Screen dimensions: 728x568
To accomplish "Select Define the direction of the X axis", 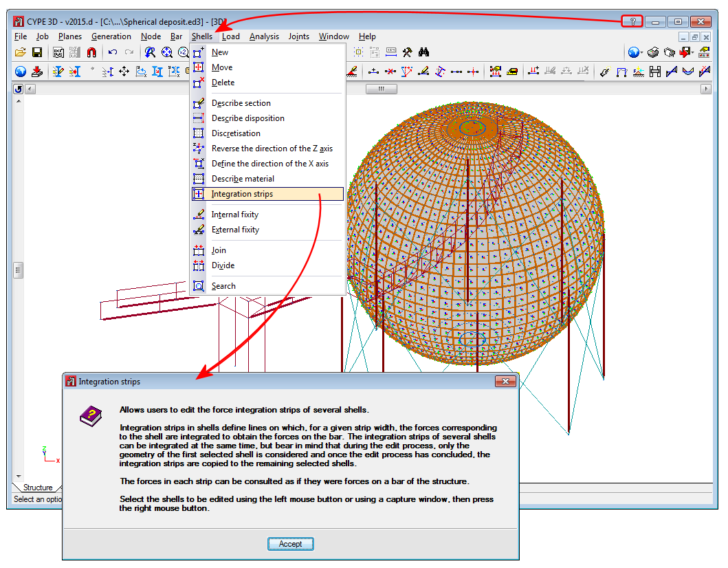I will (268, 164).
